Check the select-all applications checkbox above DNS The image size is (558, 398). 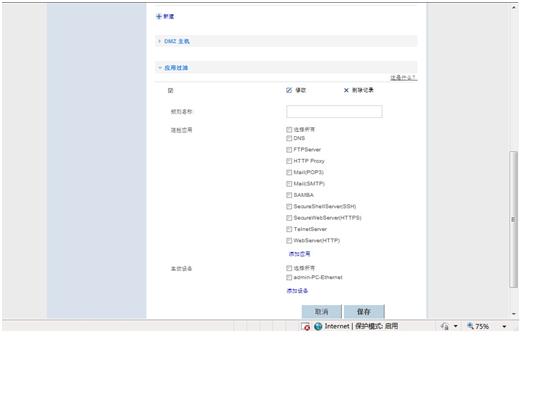(x=289, y=130)
